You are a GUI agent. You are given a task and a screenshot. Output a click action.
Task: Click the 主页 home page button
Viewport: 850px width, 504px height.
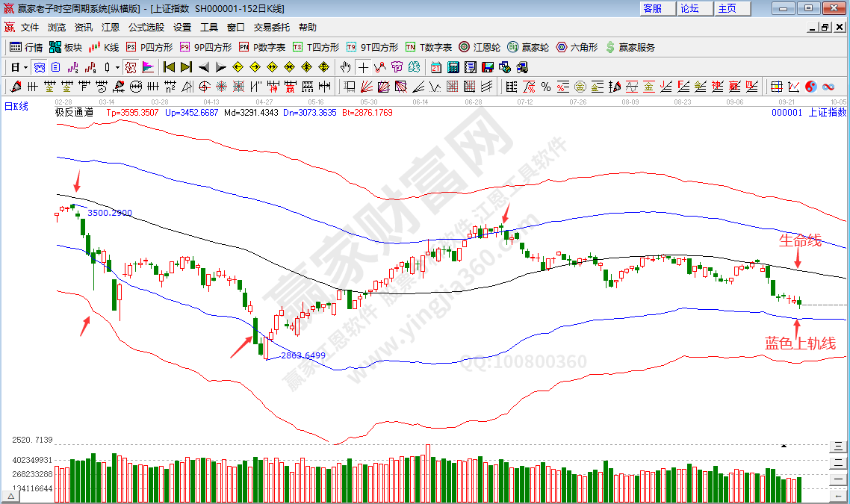pyautogui.click(x=727, y=8)
